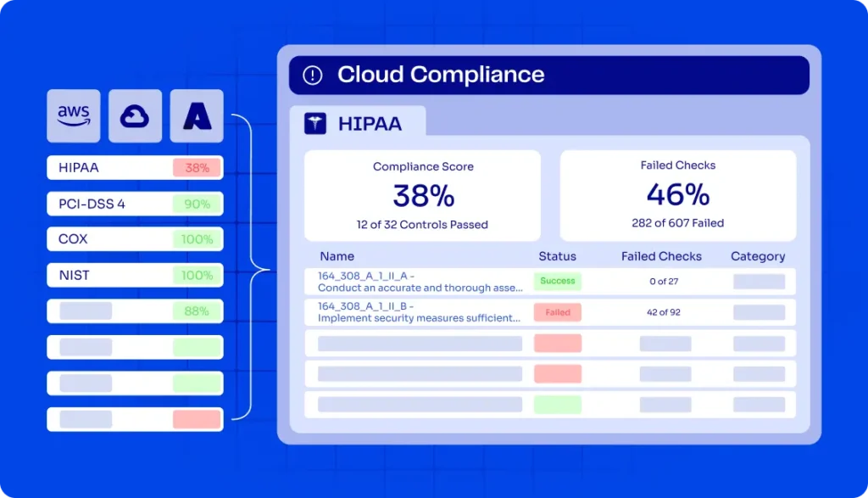This screenshot has width=868, height=498.
Task: Select the NIST framework entry
Action: click(134, 275)
